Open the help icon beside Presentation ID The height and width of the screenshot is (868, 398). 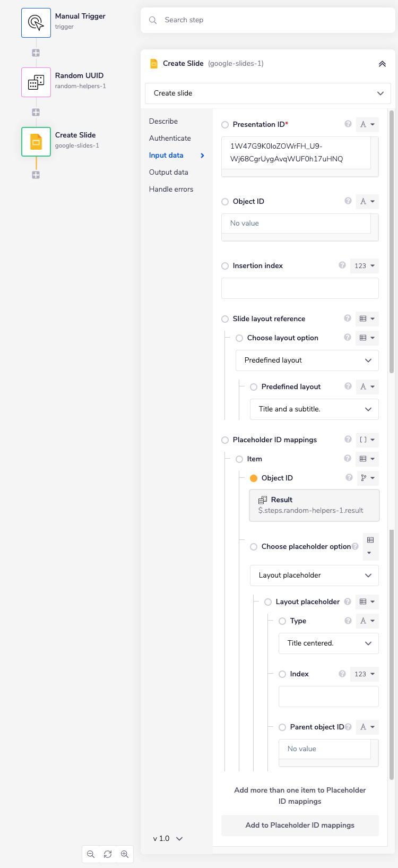point(348,124)
